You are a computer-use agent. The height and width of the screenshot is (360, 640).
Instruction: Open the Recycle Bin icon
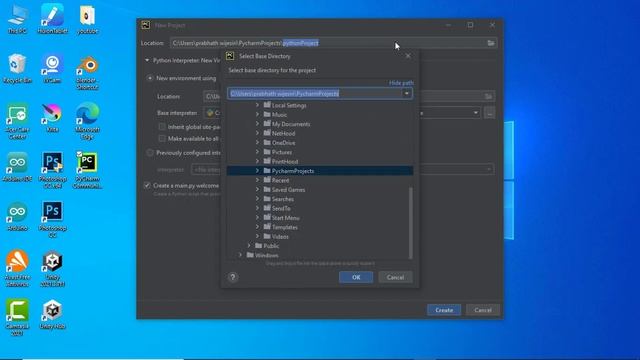[17, 69]
